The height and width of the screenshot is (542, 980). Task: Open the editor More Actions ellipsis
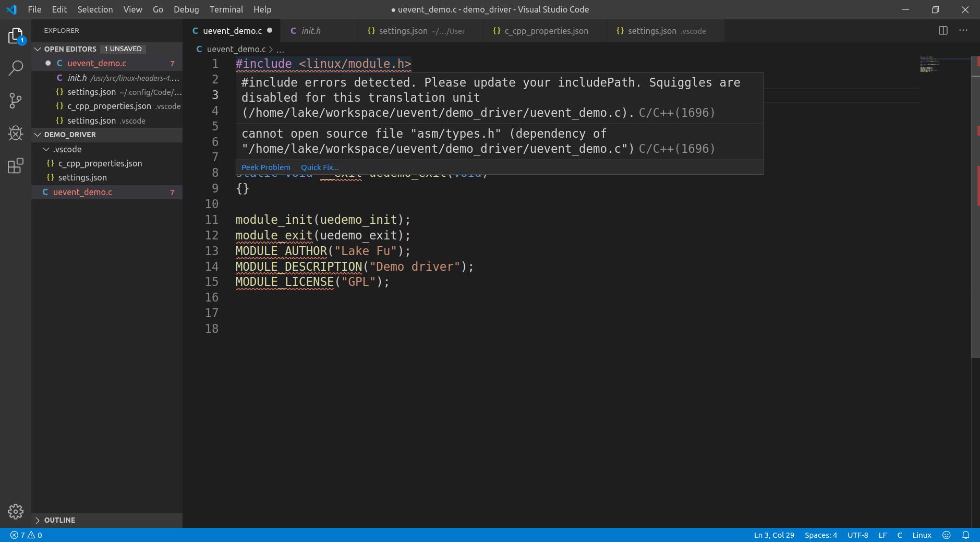pos(963,30)
